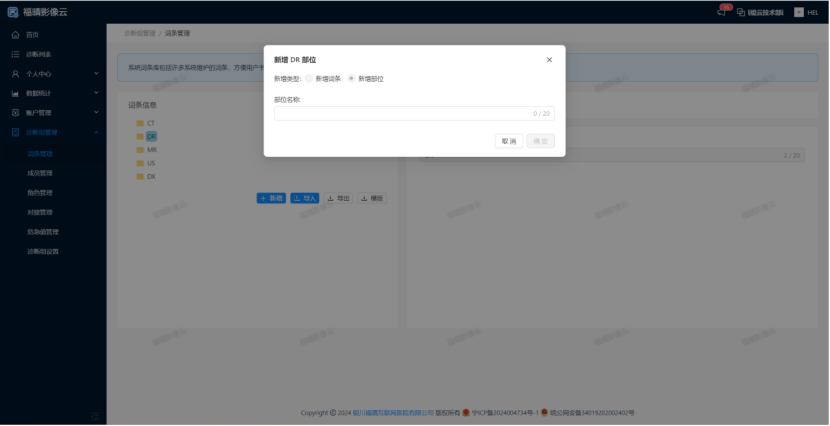Click the 诊断列表 list icon
Image resolution: width=830 pixels, height=426 pixels.
[x=15, y=54]
